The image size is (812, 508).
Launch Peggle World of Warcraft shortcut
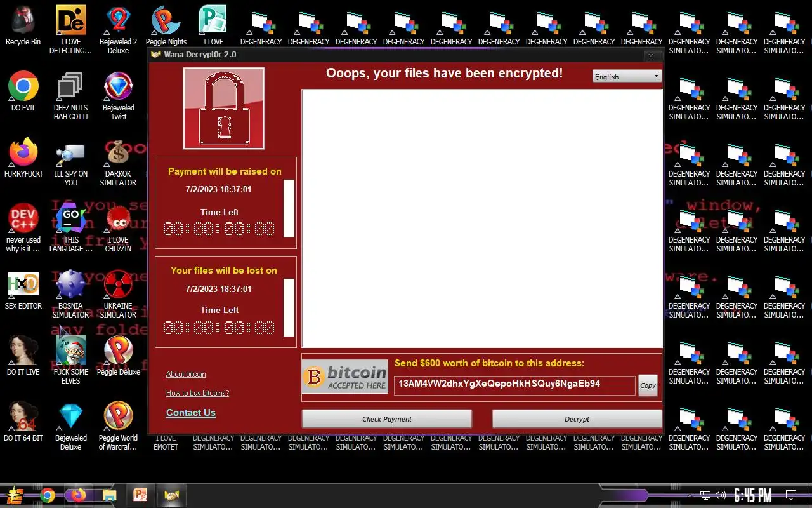pyautogui.click(x=118, y=425)
